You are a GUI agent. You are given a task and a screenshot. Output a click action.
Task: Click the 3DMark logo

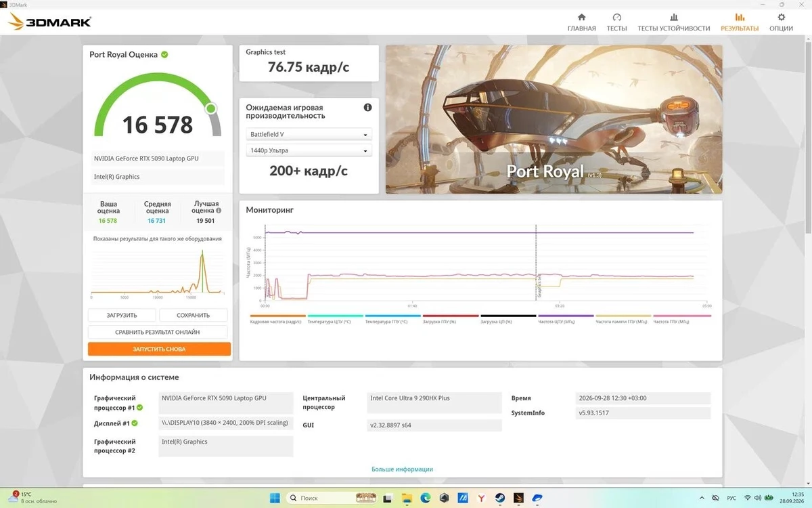pos(49,22)
